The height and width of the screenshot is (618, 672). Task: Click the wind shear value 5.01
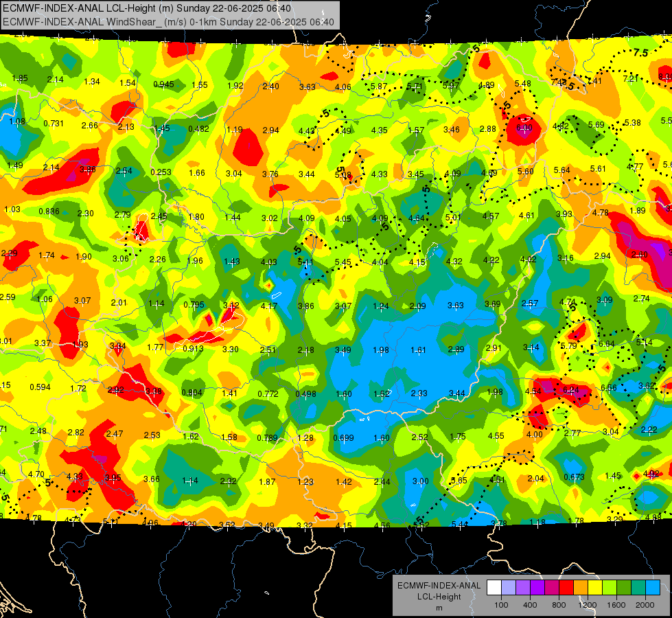pyautogui.click(x=453, y=218)
